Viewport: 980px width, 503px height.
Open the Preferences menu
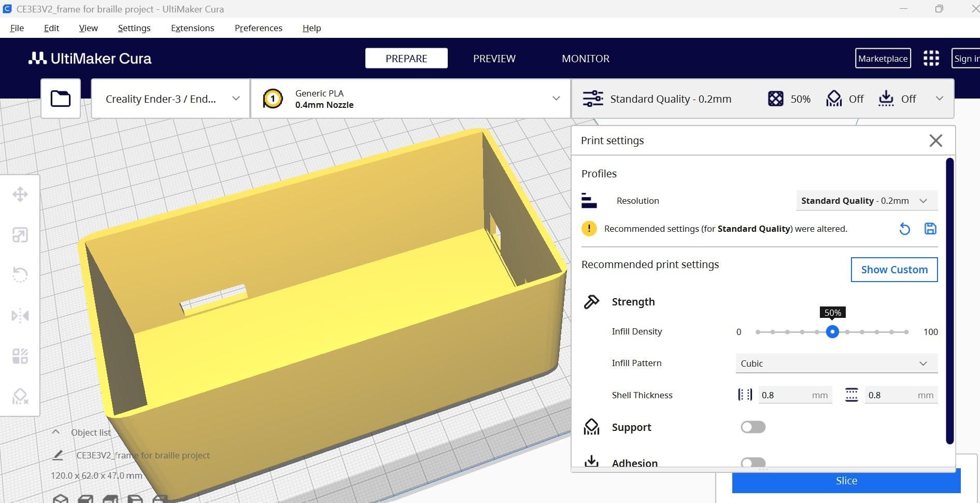click(258, 28)
